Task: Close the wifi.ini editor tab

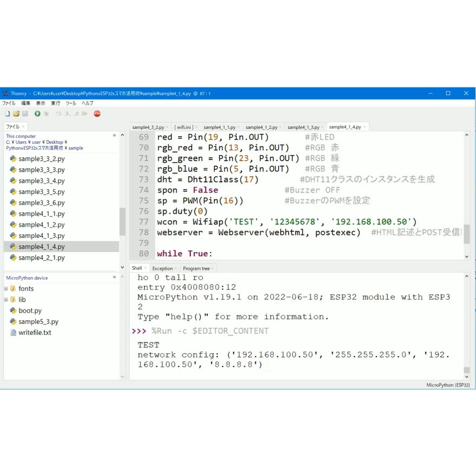Action: coord(196,127)
